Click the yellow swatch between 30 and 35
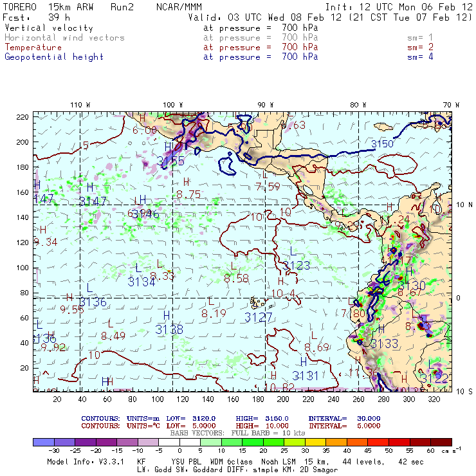 pyautogui.click(x=315, y=442)
